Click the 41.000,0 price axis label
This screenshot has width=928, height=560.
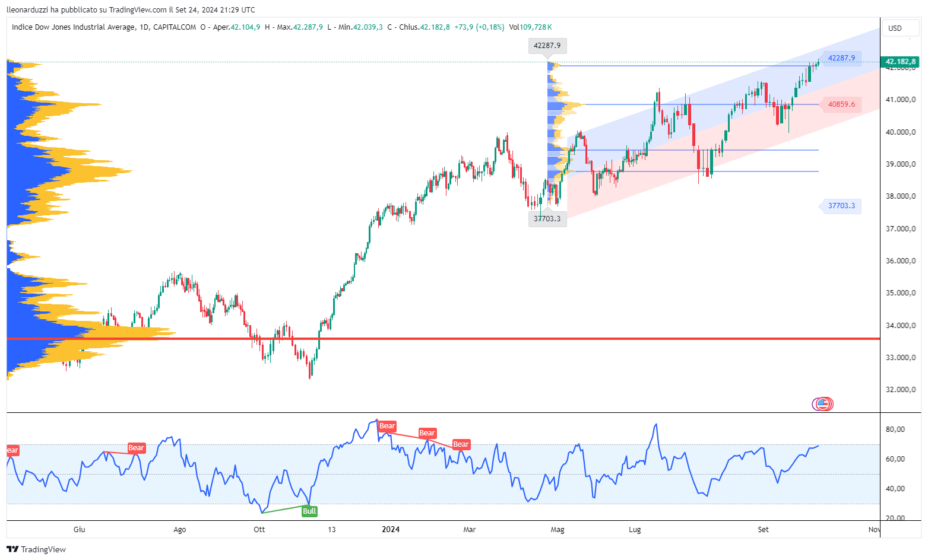[x=901, y=100]
